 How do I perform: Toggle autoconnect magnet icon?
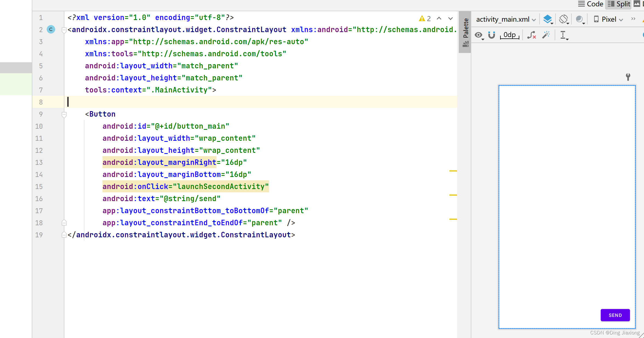coord(492,35)
